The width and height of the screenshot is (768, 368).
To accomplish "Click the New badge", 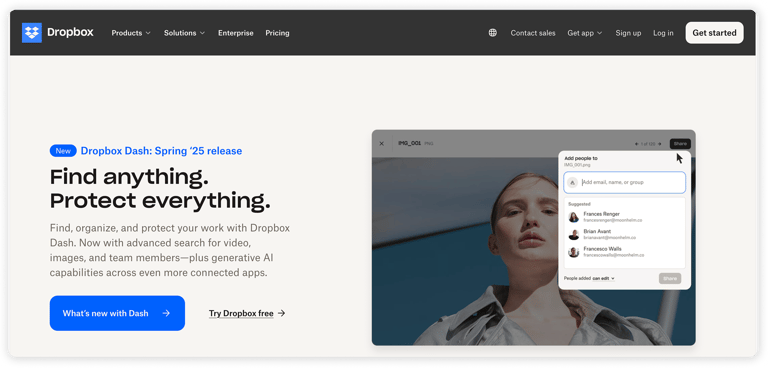I will click(x=63, y=151).
